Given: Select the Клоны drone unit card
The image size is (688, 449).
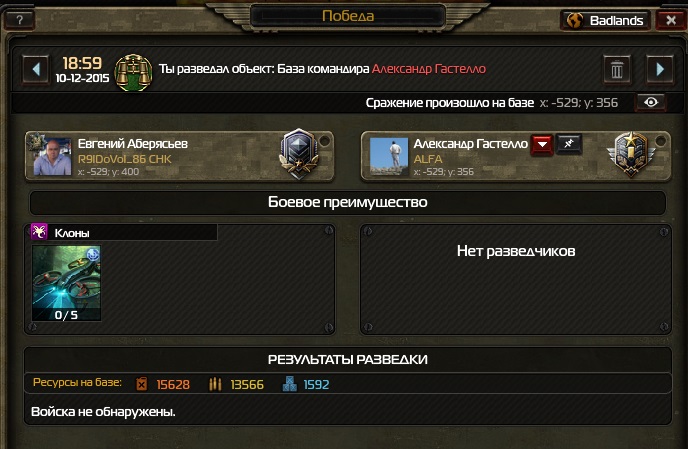Looking at the screenshot, I should pyautogui.click(x=66, y=283).
